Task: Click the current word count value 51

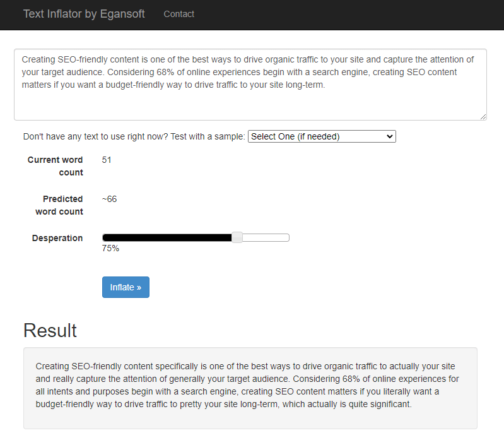Action: 107,160
